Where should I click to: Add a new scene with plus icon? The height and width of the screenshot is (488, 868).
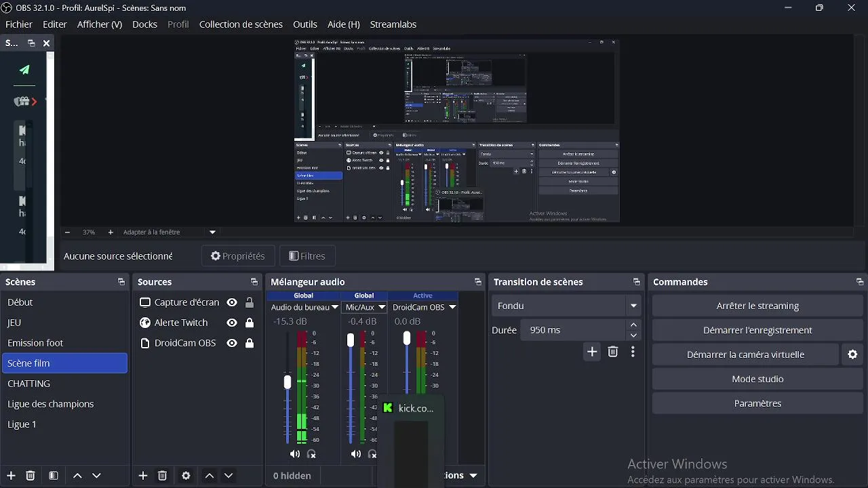(11, 476)
